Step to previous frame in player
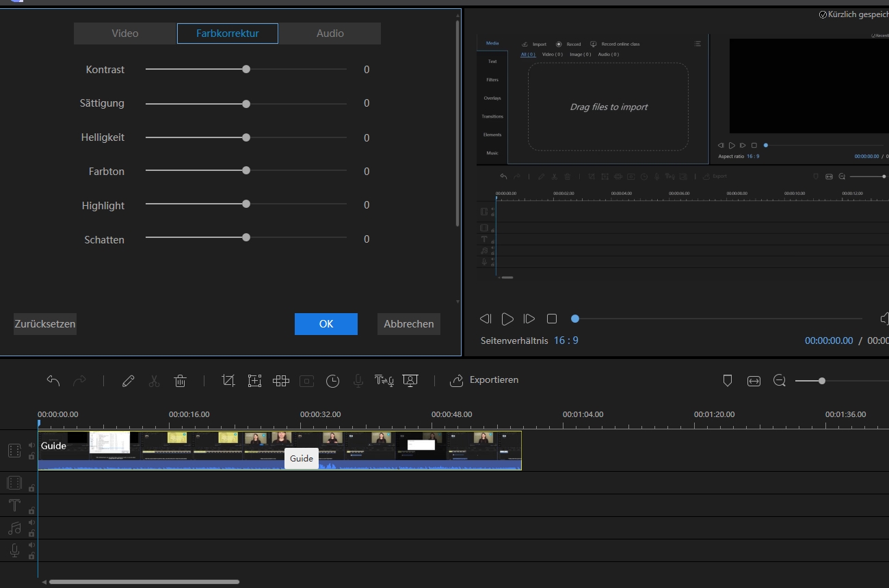The width and height of the screenshot is (889, 588). (486, 319)
